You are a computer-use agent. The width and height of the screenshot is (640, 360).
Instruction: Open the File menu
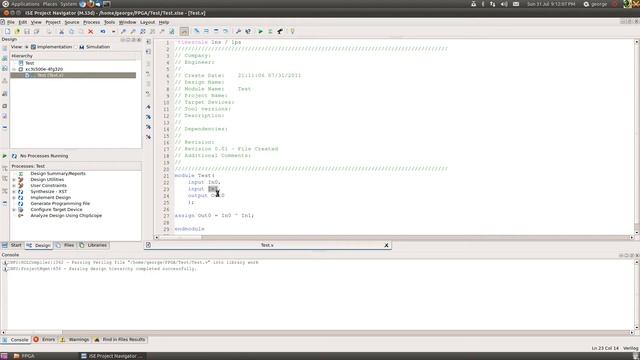[11, 22]
